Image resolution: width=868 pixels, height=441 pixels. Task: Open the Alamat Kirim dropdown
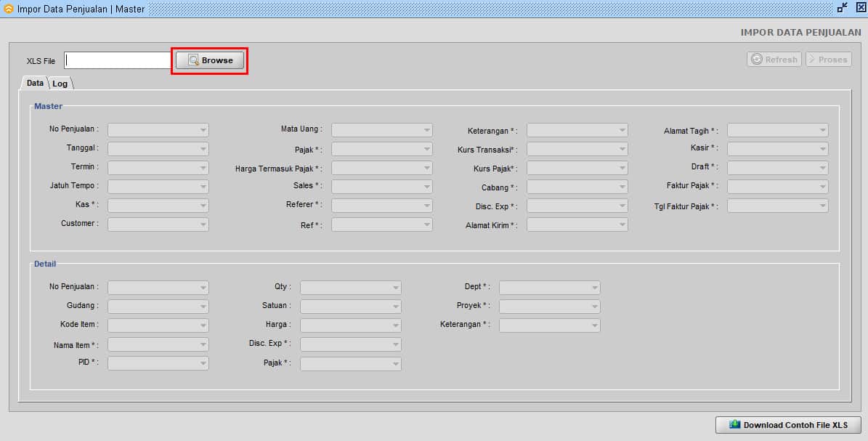[x=577, y=224]
